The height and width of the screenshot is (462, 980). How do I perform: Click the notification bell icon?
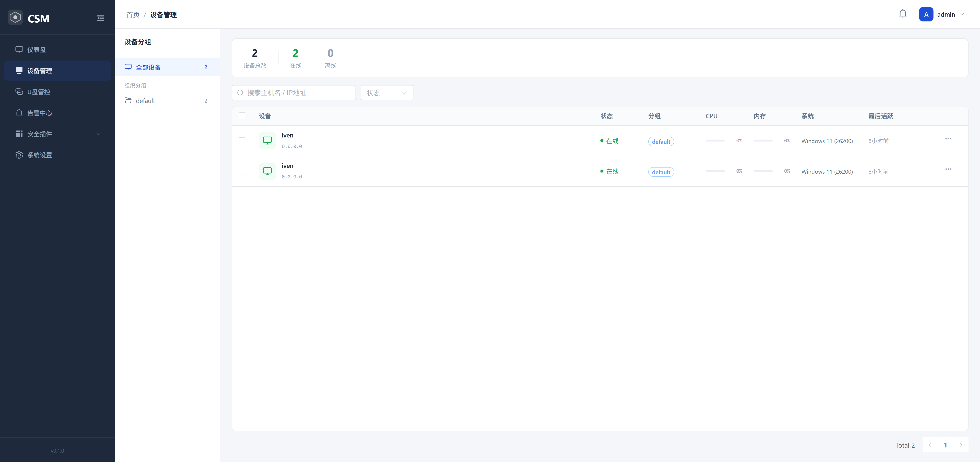coord(902,14)
